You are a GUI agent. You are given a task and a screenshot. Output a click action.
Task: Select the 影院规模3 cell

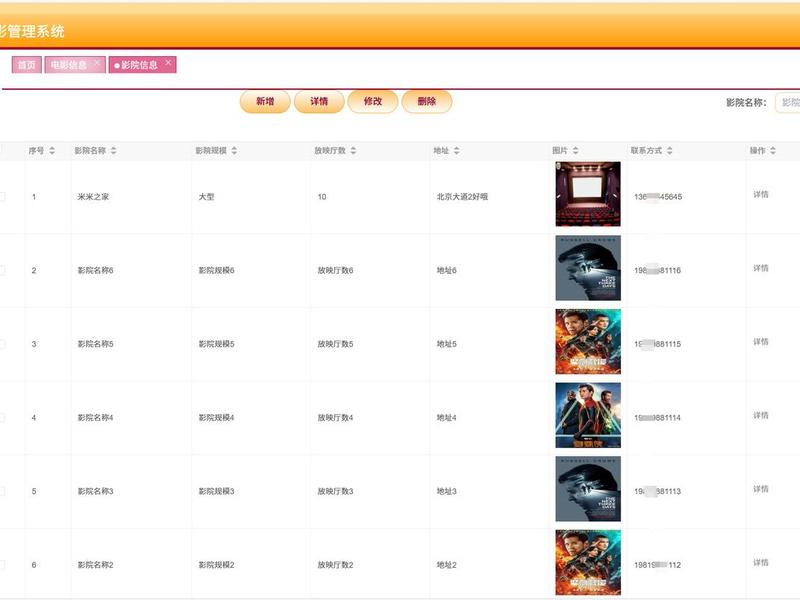coord(216,491)
